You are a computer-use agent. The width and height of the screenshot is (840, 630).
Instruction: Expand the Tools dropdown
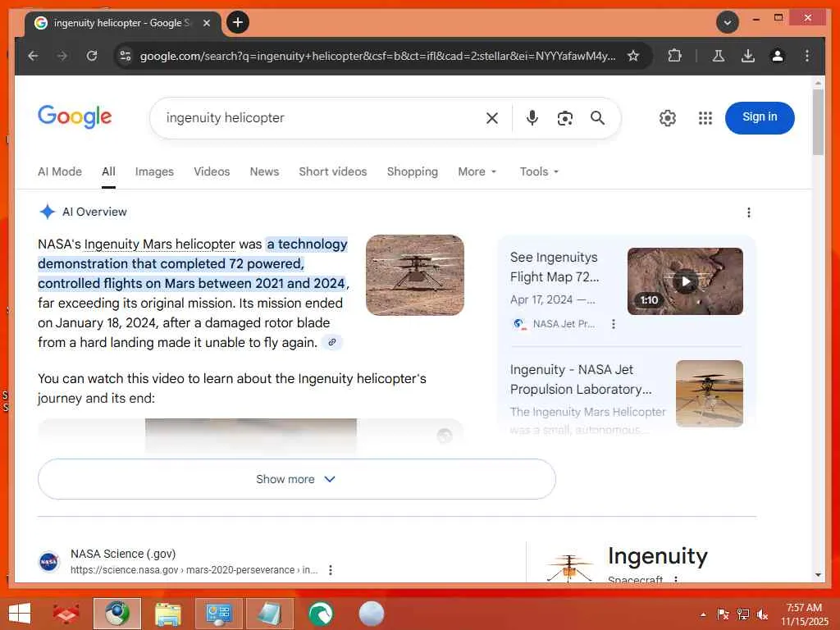[x=539, y=171]
